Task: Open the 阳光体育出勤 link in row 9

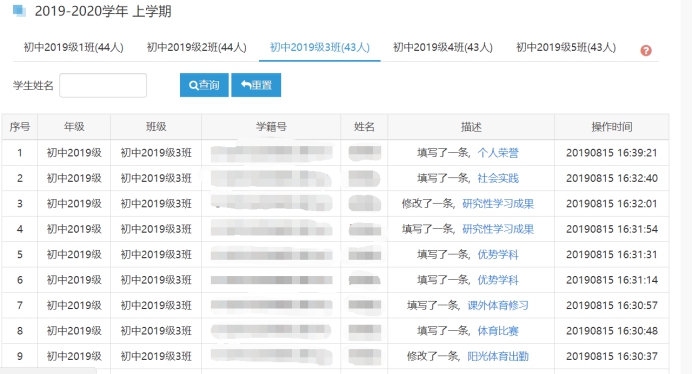Action: tap(498, 356)
